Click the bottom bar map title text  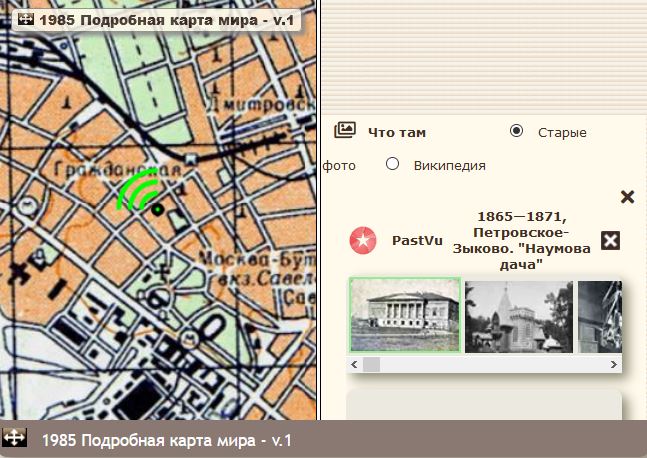[166, 440]
